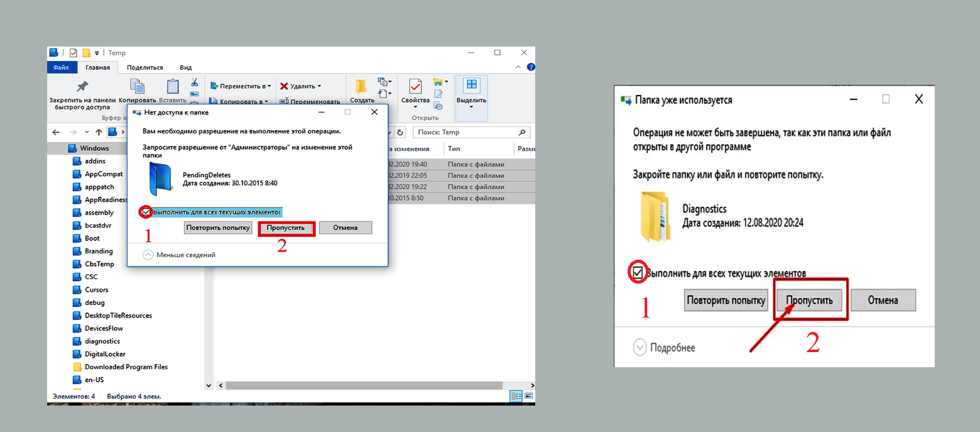Click the large icons view button in status bar

click(x=528, y=396)
